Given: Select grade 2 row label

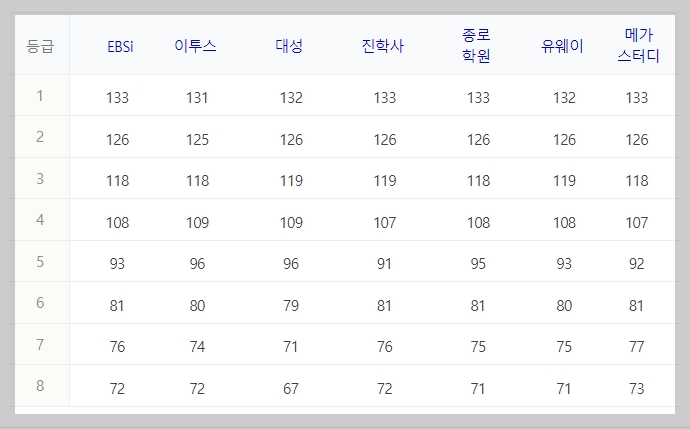Looking at the screenshot, I should point(40,137).
